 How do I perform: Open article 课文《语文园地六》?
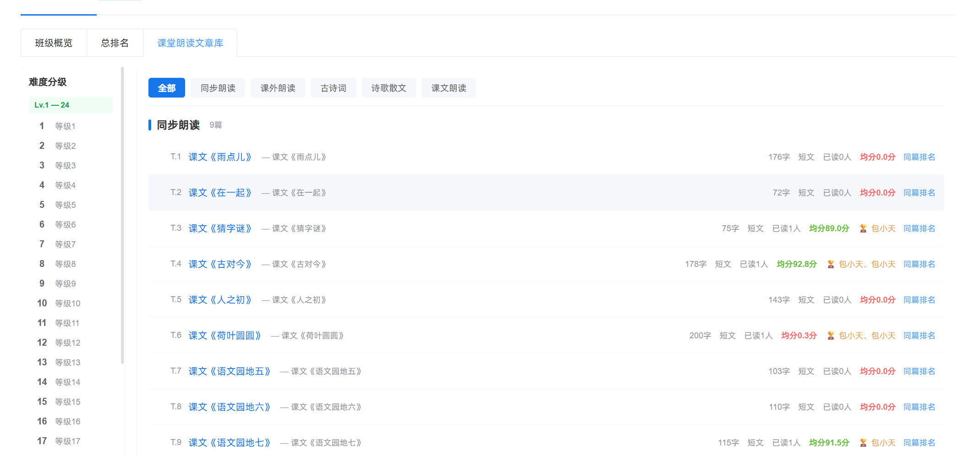point(230,407)
